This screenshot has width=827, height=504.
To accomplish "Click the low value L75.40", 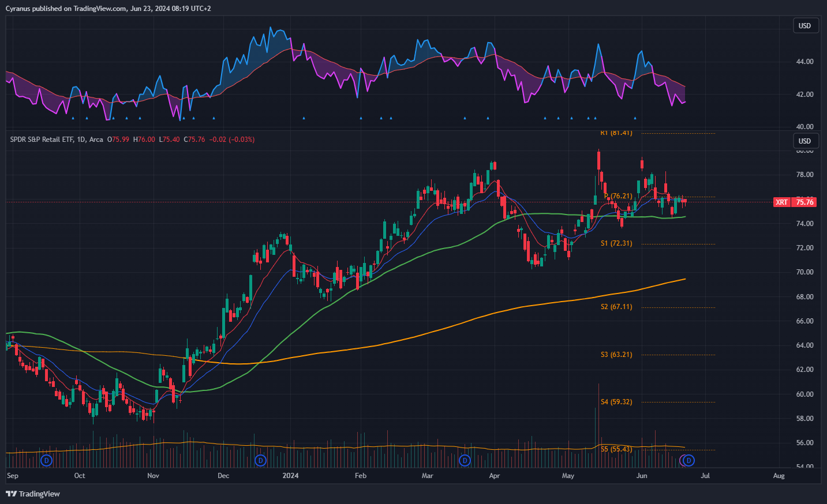I will [169, 140].
